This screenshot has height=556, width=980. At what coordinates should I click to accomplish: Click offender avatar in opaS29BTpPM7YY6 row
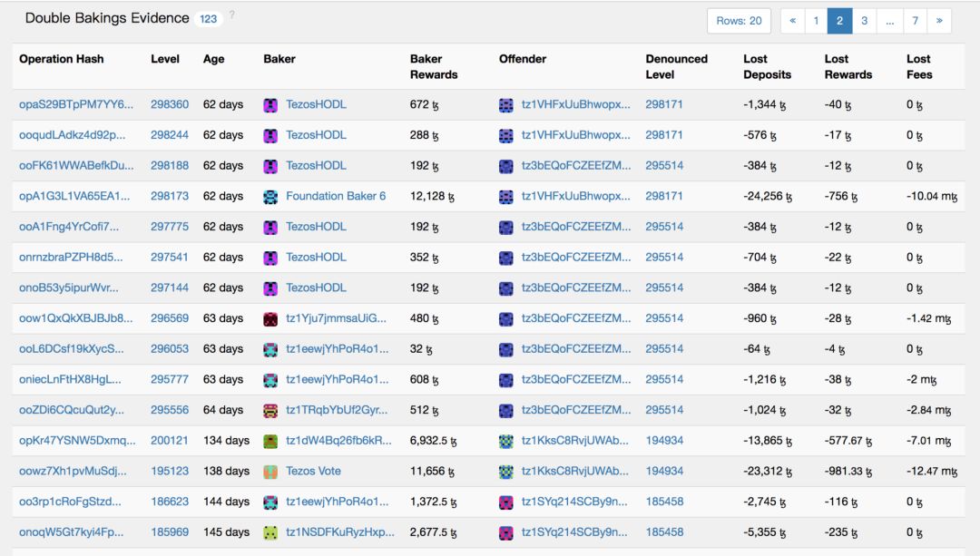(506, 105)
